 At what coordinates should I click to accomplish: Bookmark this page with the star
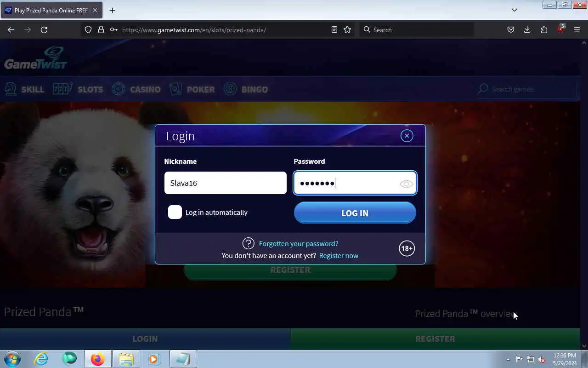(347, 29)
